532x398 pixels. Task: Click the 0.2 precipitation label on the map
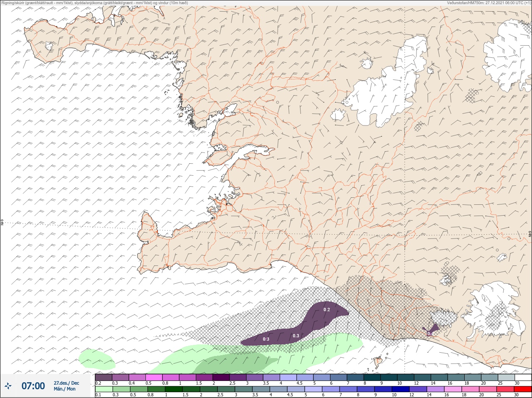327,310
